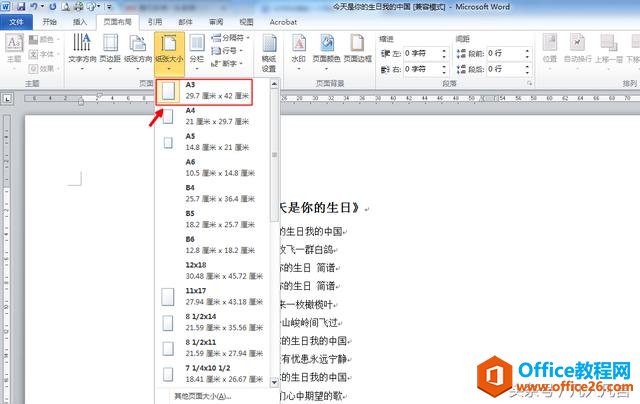Select 8 1/2x14 paper size option
This screenshot has width=640, height=404.
[212, 322]
